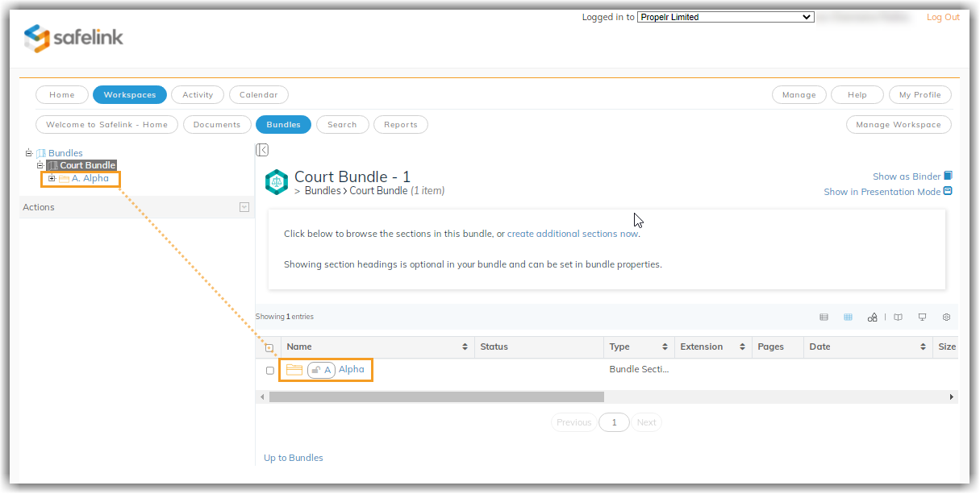Open the Documents sub-tab
Viewport: 980px width, 494px height.
[217, 125]
